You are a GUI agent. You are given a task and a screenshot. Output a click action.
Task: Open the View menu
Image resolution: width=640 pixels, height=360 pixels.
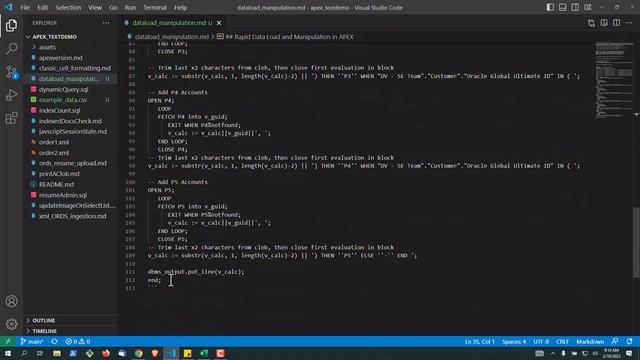(x=95, y=7)
